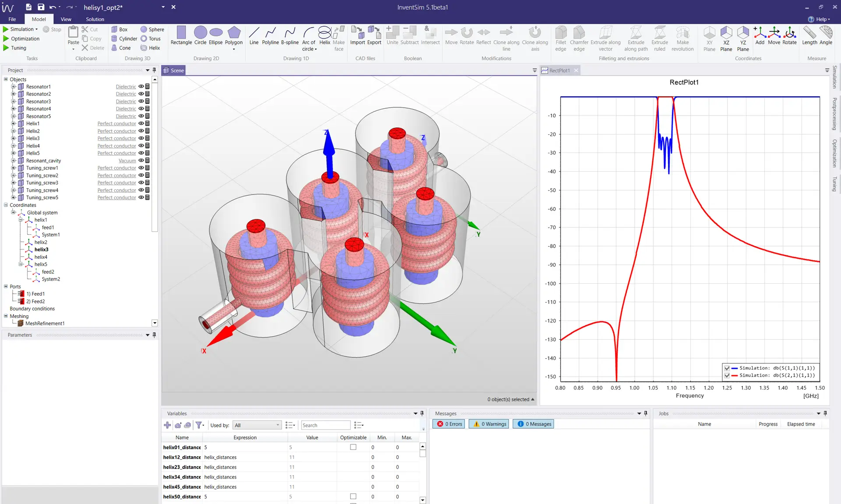Select the Helix 3D drawing tool

149,48
